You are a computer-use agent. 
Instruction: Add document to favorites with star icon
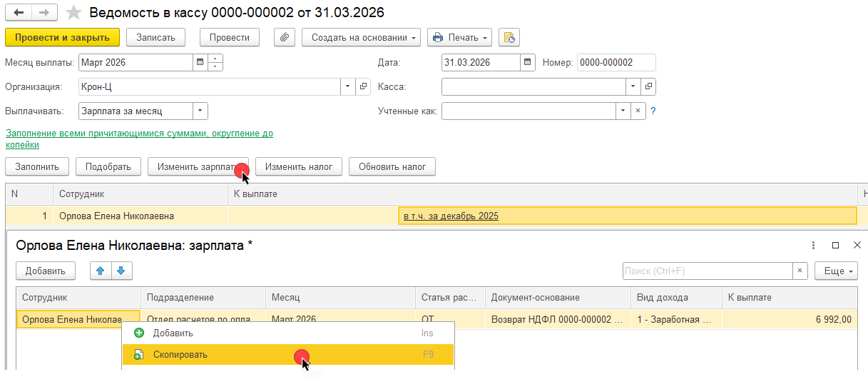(x=73, y=12)
